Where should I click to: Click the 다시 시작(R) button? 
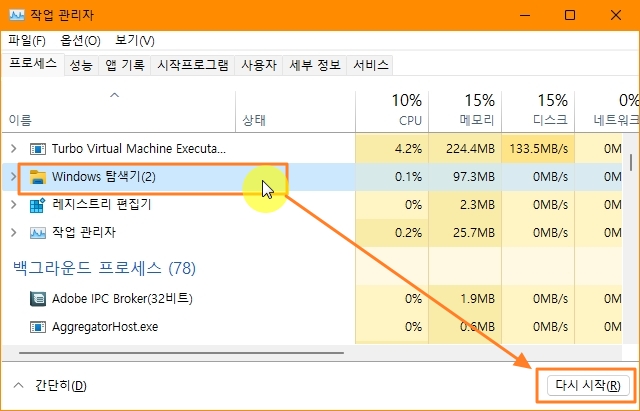click(x=588, y=386)
